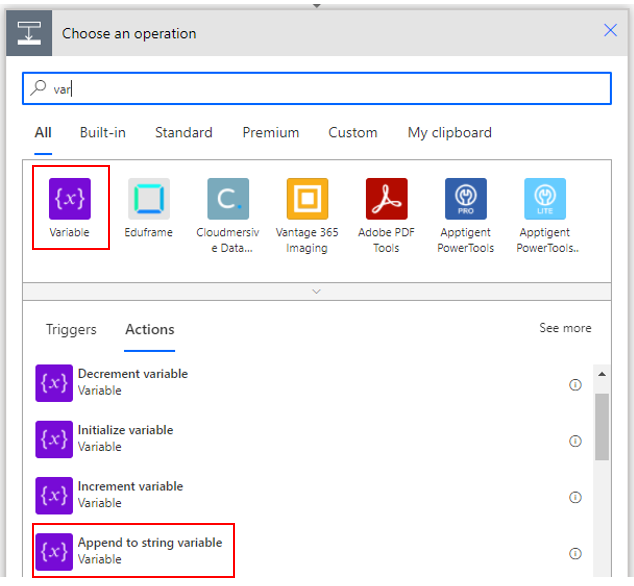Image resolution: width=634 pixels, height=586 pixels.
Task: Show info for Decrement variable
Action: [575, 385]
